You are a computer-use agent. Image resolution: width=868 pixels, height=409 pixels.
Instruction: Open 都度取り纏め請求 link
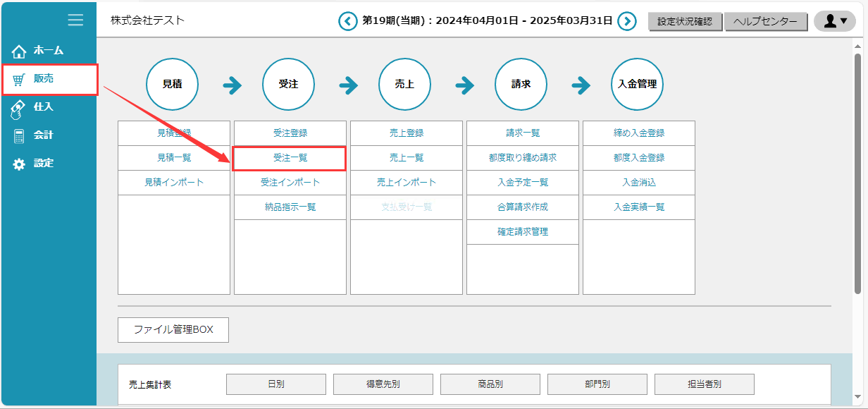[523, 158]
